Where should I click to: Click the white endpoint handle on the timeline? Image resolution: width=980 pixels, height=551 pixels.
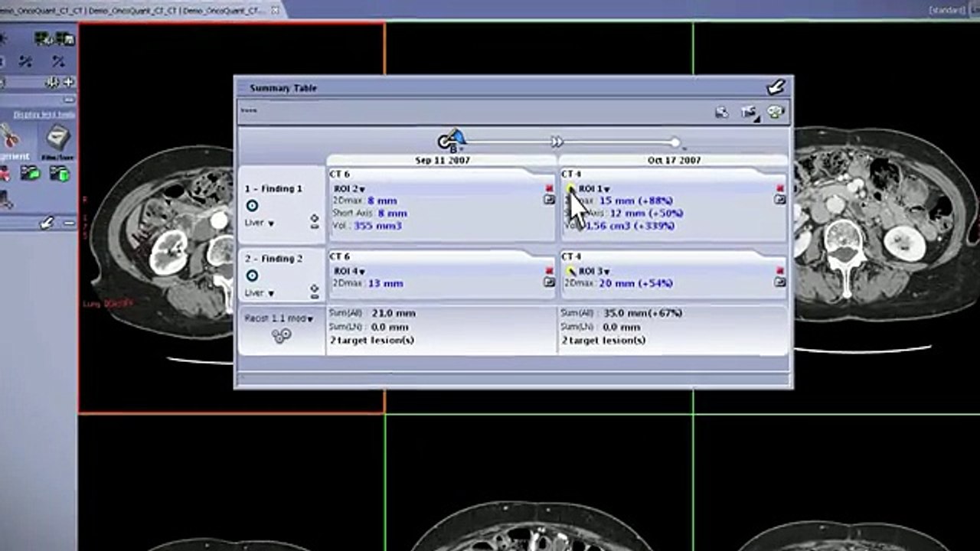pyautogui.click(x=674, y=142)
